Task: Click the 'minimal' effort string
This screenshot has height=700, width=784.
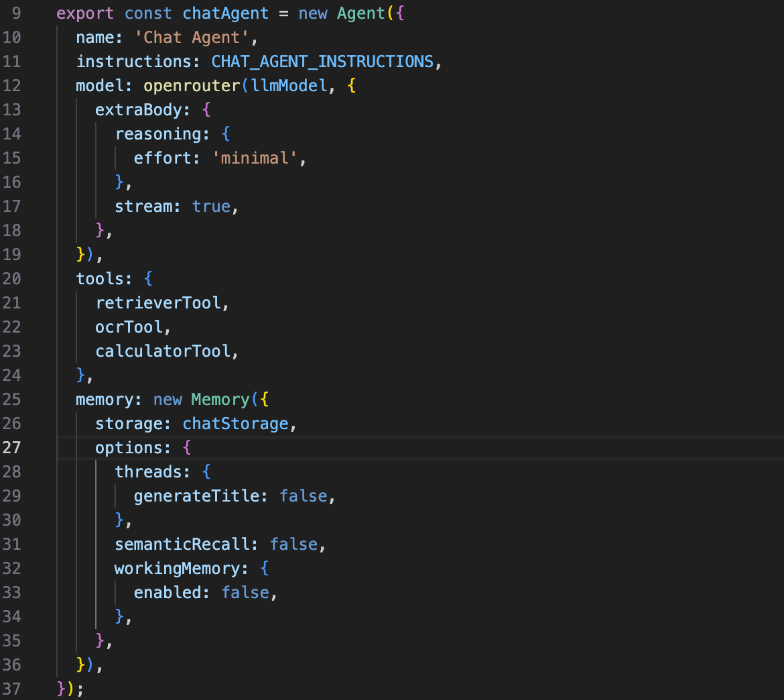Action: click(x=254, y=158)
